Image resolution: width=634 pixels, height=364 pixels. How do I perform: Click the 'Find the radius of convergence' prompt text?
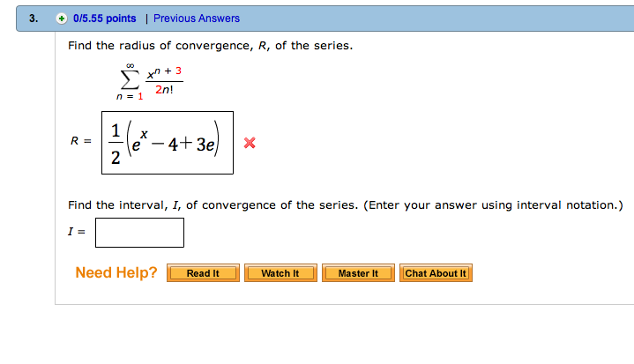point(210,46)
